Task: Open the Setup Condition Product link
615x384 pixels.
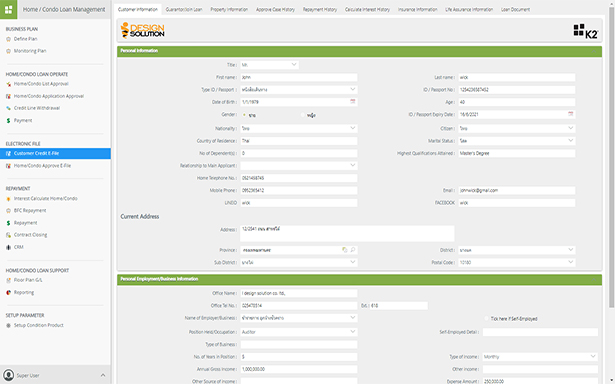Action: click(x=38, y=325)
